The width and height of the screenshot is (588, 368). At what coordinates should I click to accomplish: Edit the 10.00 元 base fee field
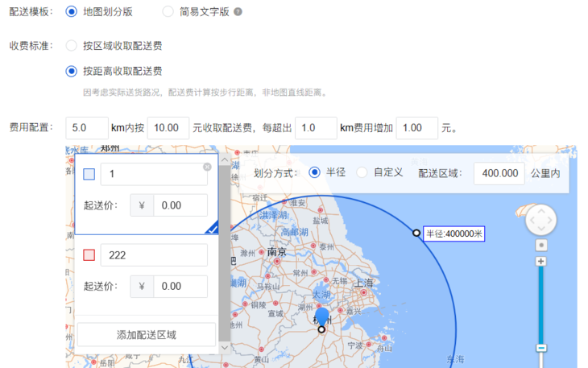tap(168, 128)
